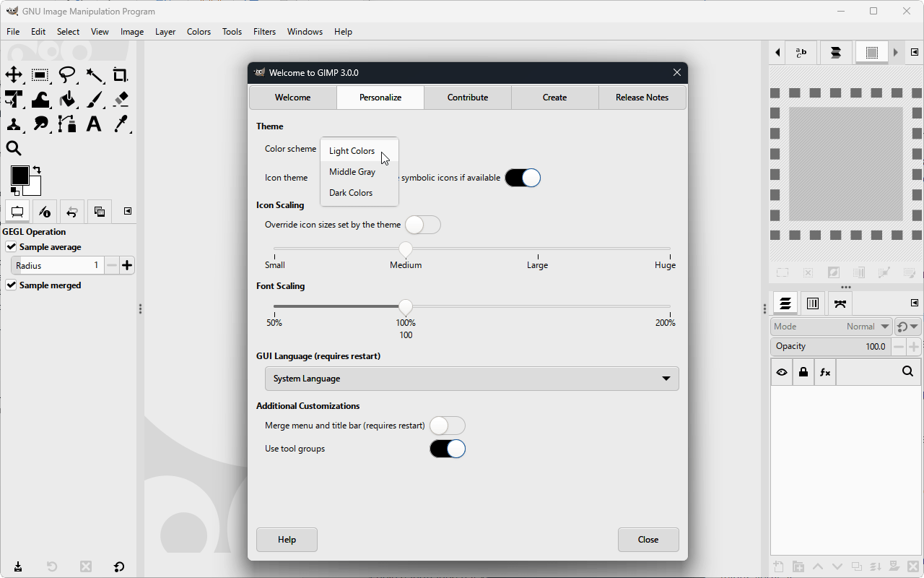This screenshot has width=924, height=578.
Task: Select the Crop tool
Action: (x=121, y=74)
